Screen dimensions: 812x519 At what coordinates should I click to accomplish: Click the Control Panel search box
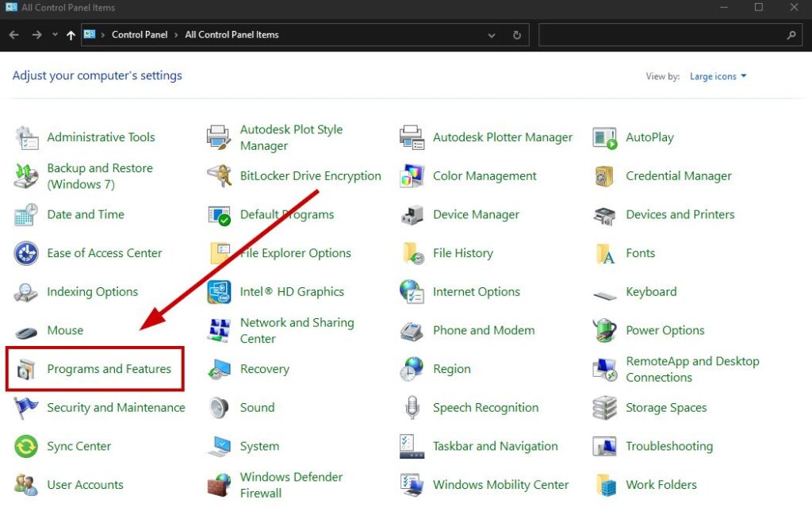662,35
